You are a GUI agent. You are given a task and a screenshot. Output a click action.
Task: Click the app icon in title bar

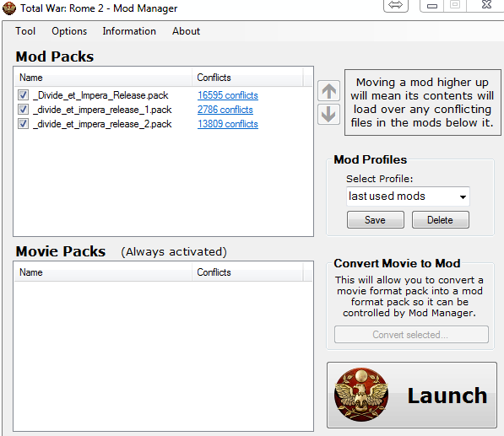point(8,8)
